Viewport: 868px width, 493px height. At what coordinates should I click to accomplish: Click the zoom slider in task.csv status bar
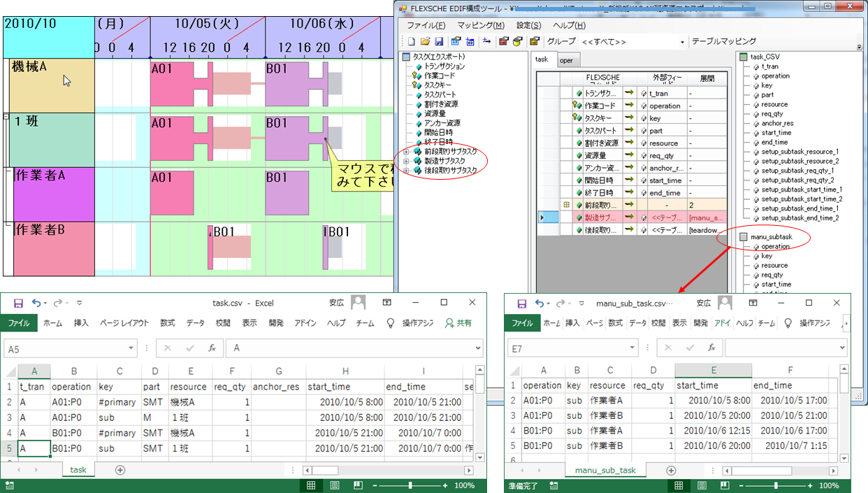click(410, 485)
